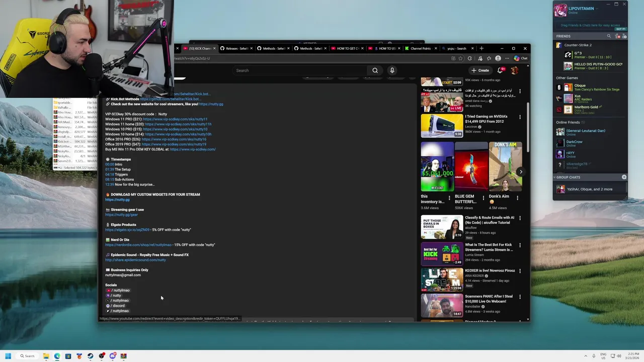644x362 pixels.
Task: Open Microsoft Edge taskbar icon
Action: coord(57,356)
